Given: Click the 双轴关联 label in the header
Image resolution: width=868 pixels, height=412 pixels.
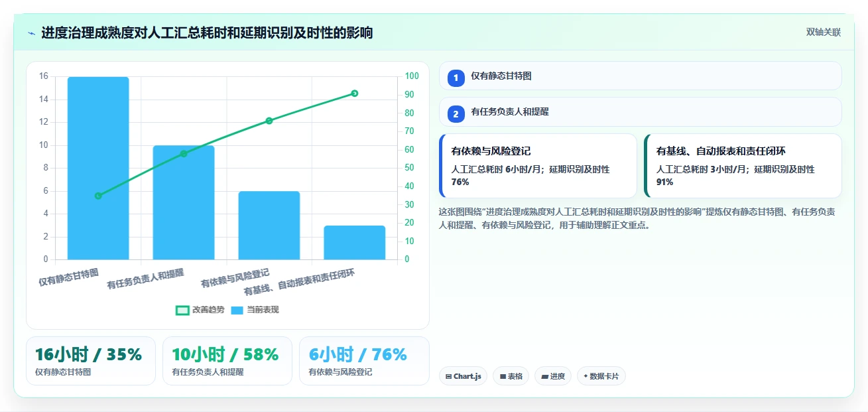Looking at the screenshot, I should pyautogui.click(x=824, y=33).
